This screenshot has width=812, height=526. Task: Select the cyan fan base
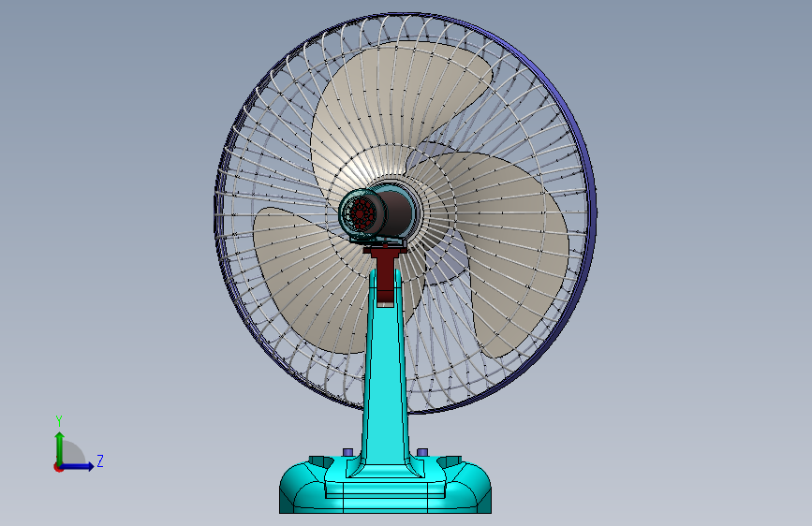click(385, 485)
